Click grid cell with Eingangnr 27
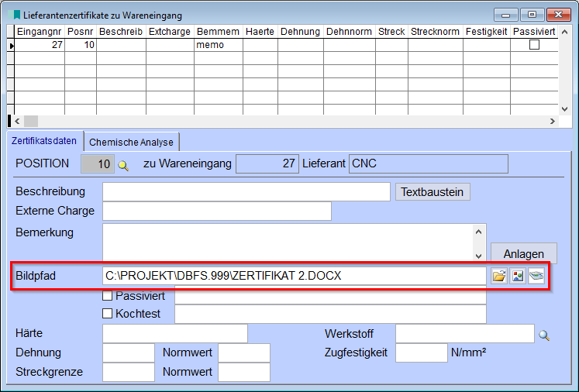 (39, 45)
